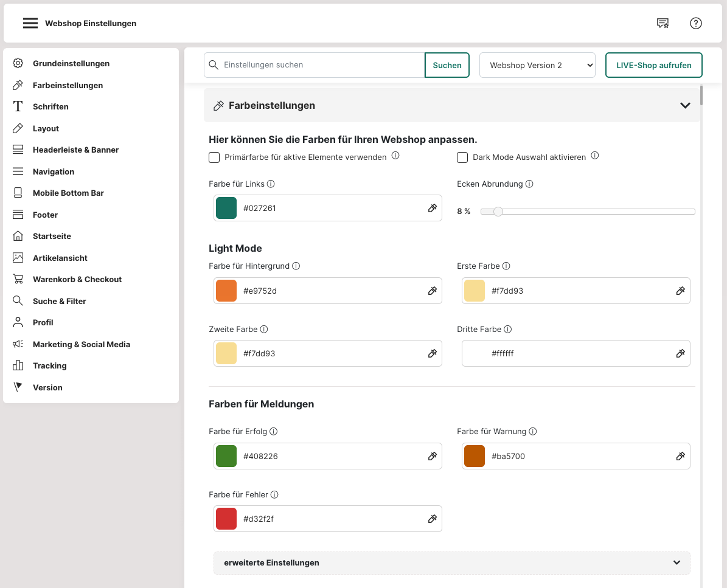Viewport: 727px width, 588px height.
Task: Click info icon next to Ecken Abrundung
Action: click(529, 184)
